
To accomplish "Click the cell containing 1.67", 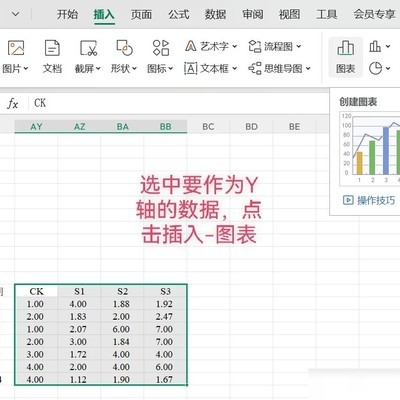I will coord(165,379).
